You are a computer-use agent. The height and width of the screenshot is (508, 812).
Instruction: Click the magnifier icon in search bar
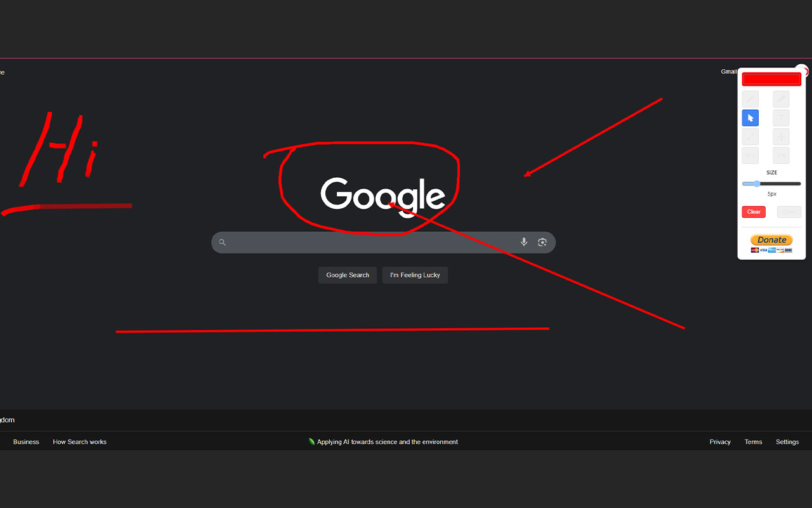coord(223,242)
